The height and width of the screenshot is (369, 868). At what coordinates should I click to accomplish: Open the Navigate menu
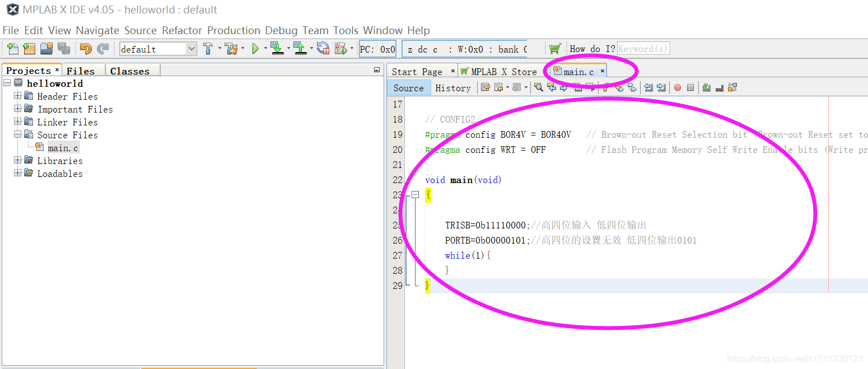[x=97, y=30]
